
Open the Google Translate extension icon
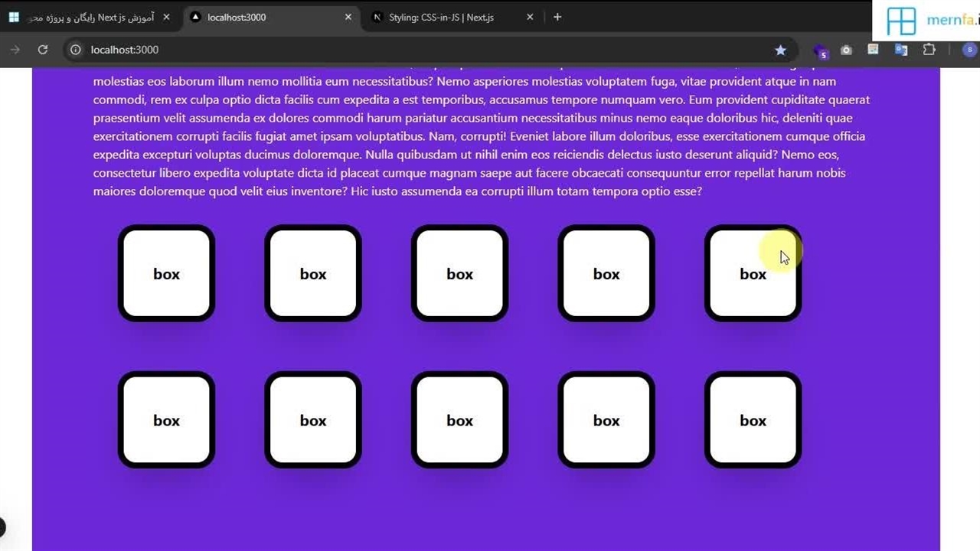tap(901, 50)
